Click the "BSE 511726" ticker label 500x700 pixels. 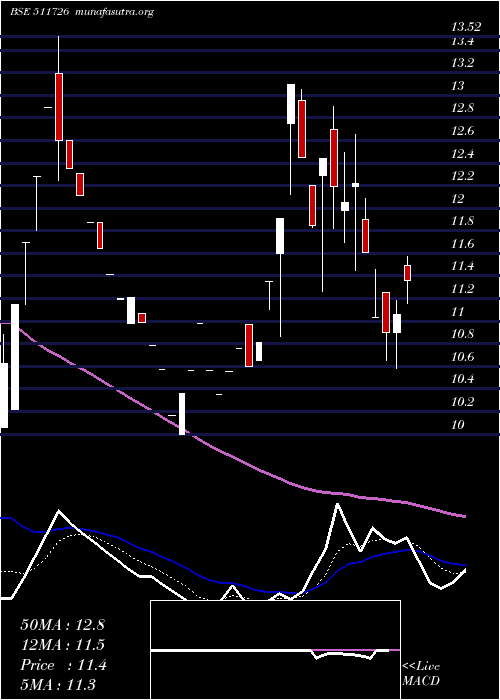[39, 12]
